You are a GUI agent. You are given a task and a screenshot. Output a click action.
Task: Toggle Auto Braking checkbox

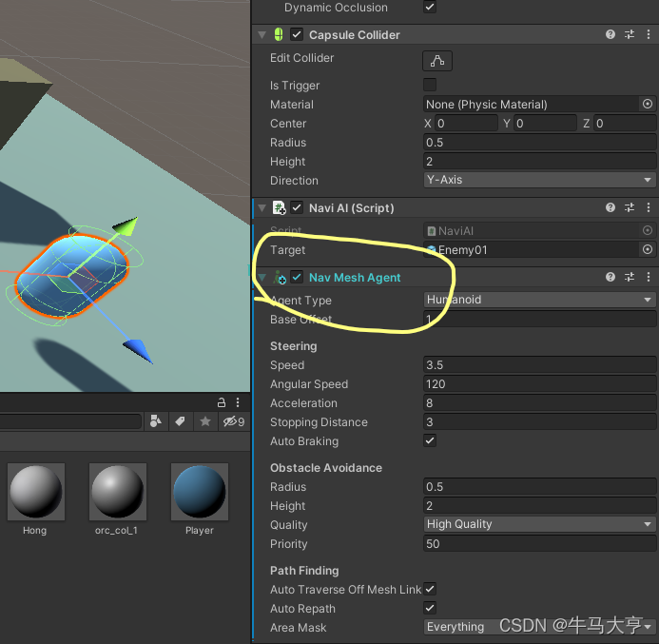[x=430, y=440]
